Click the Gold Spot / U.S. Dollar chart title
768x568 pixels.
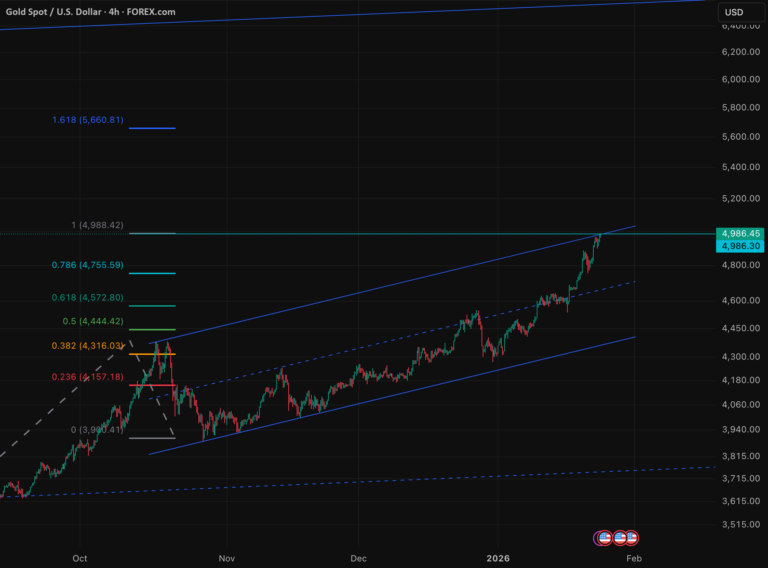point(90,12)
